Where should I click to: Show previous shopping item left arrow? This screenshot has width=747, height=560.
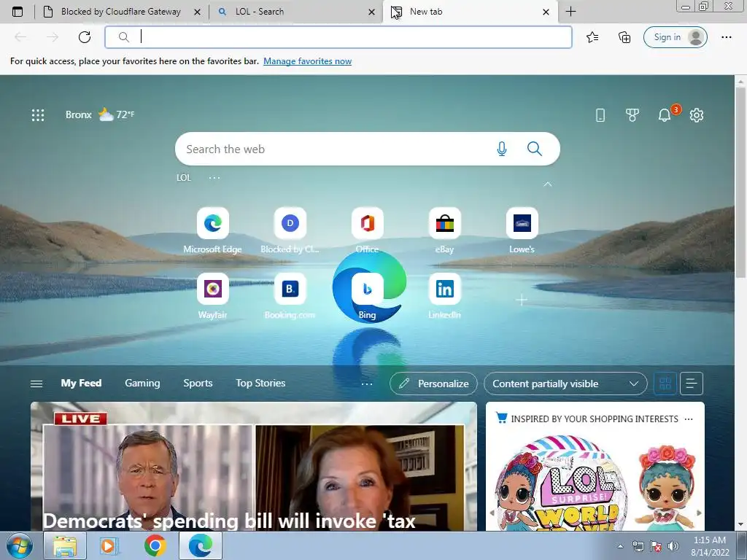point(492,513)
